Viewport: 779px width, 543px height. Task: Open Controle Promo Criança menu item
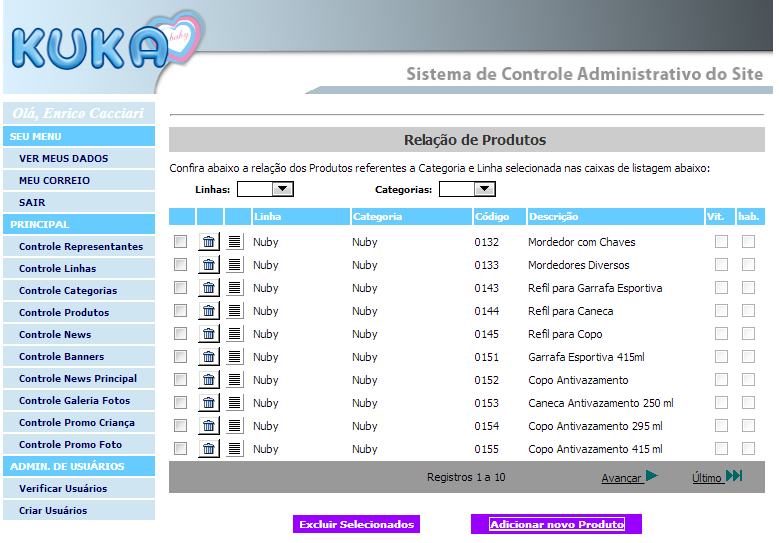77,422
